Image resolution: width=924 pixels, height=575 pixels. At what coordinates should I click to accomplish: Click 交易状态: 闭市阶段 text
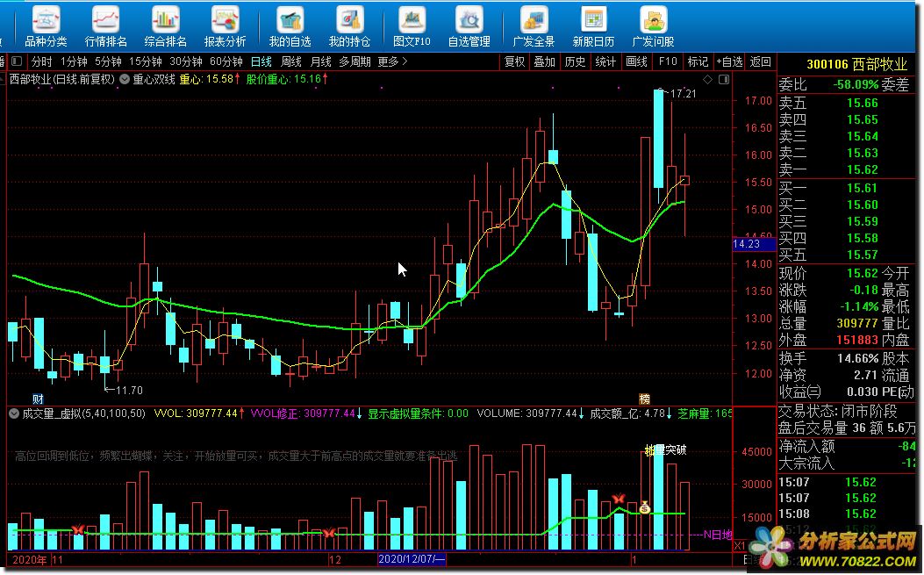pos(837,411)
